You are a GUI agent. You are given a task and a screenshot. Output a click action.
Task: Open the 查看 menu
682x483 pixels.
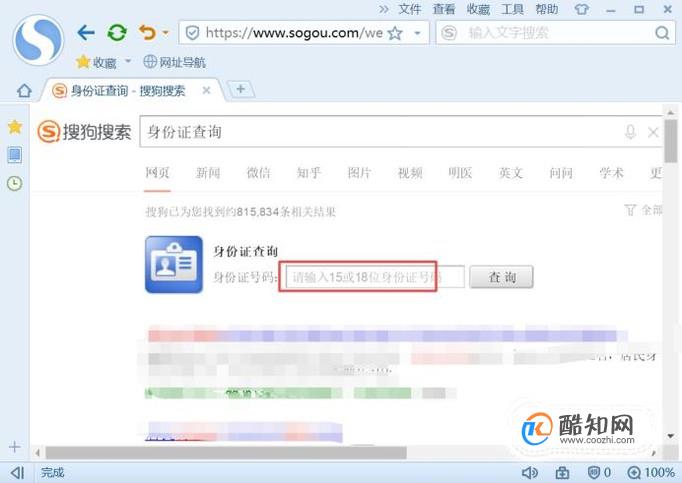coord(444,9)
